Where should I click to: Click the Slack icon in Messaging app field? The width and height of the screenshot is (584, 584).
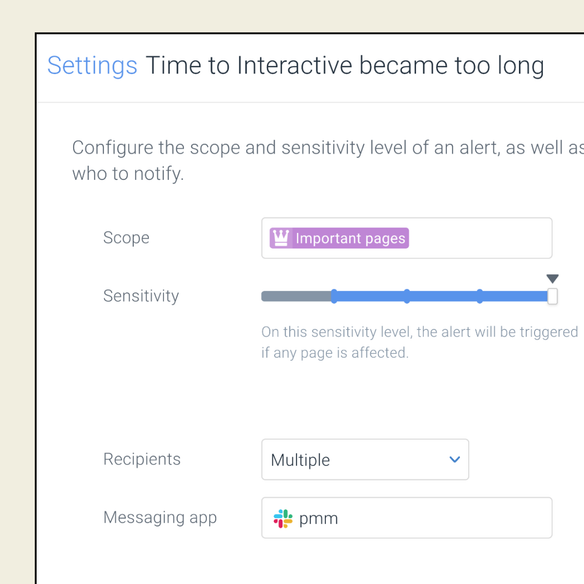[283, 518]
